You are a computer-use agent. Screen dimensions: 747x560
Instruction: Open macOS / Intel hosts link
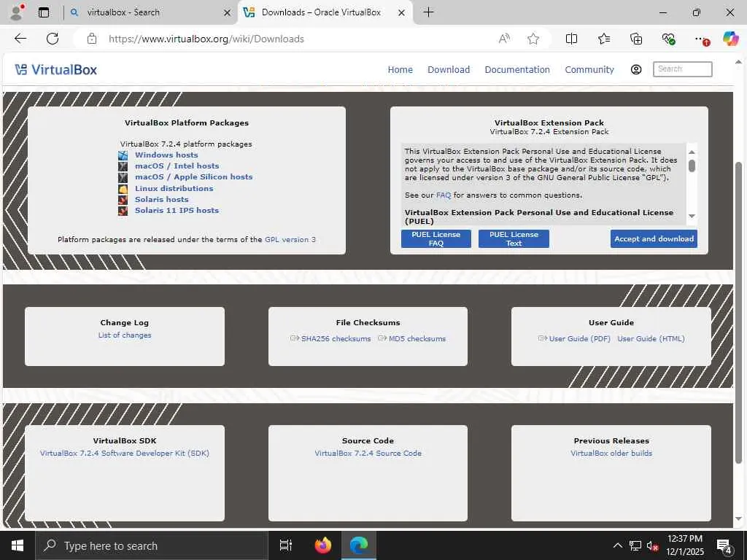coord(177,166)
